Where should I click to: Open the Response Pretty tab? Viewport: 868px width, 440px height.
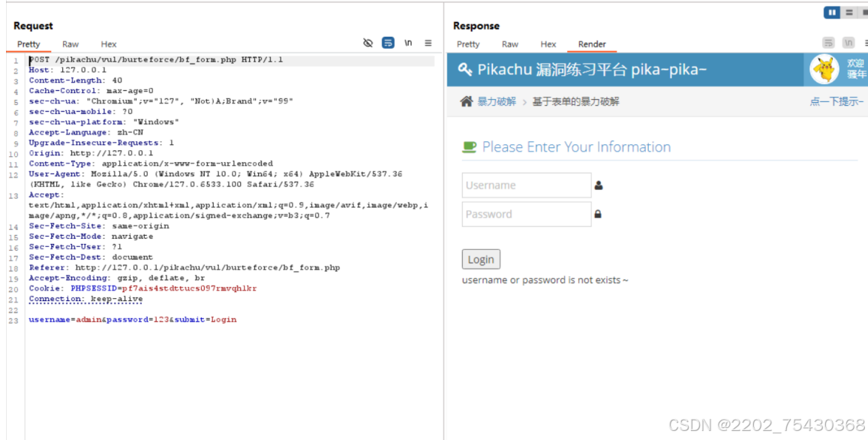[x=468, y=44]
